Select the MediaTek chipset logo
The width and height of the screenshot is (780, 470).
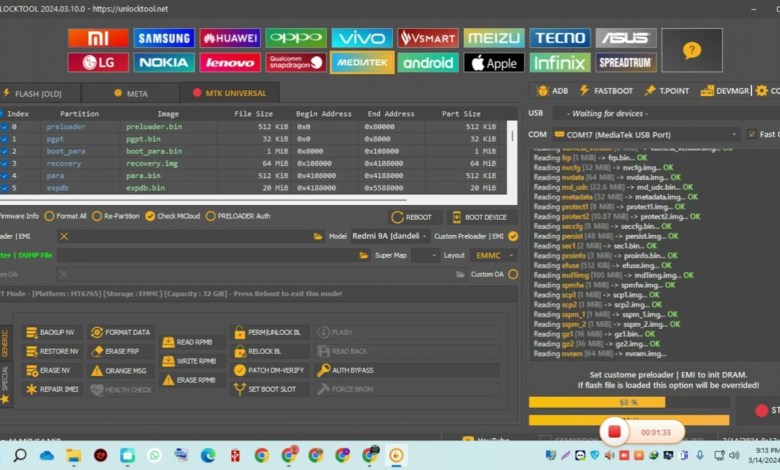(361, 62)
